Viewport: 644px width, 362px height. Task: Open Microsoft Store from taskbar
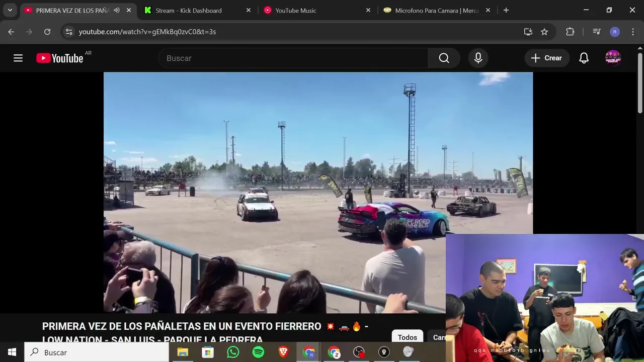(207, 352)
